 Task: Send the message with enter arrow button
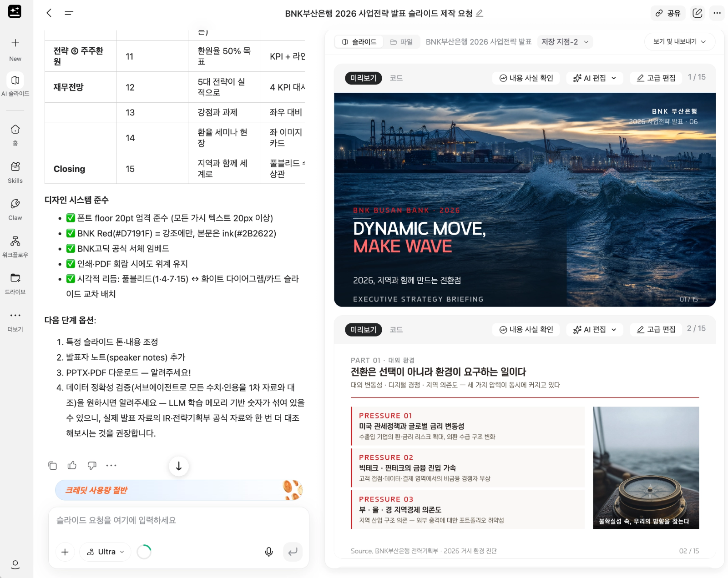[293, 552]
